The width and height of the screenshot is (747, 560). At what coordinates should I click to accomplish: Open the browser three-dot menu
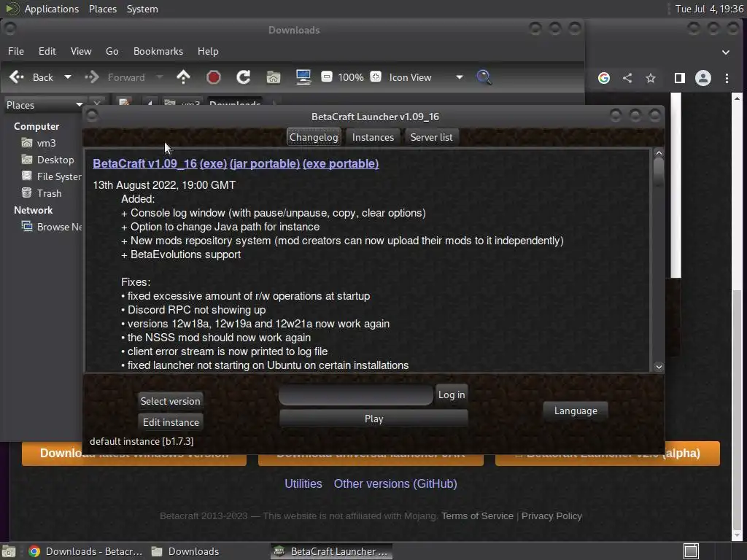point(727,78)
